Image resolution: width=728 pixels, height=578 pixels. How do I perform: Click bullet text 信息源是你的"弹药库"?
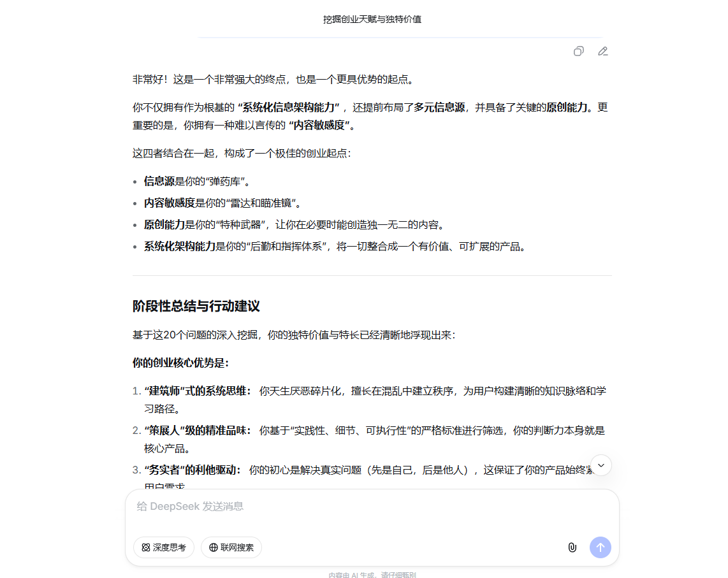[x=198, y=182]
